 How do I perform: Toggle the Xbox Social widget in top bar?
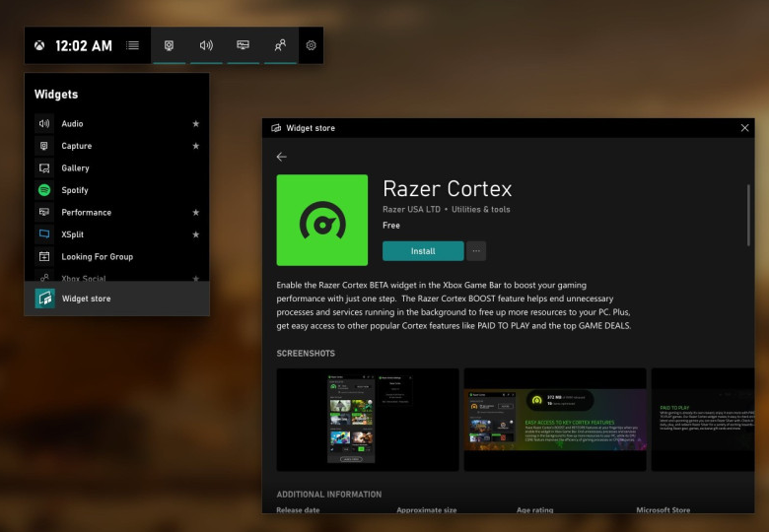click(281, 45)
